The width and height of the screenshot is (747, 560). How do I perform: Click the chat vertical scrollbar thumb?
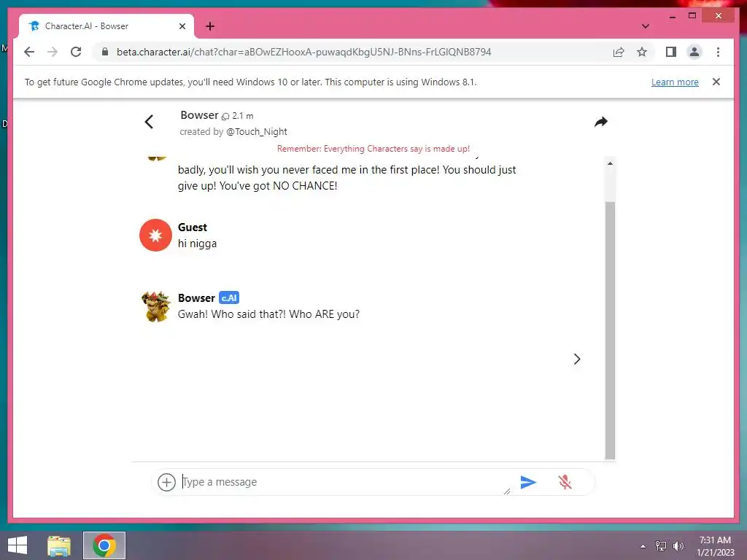(610, 330)
